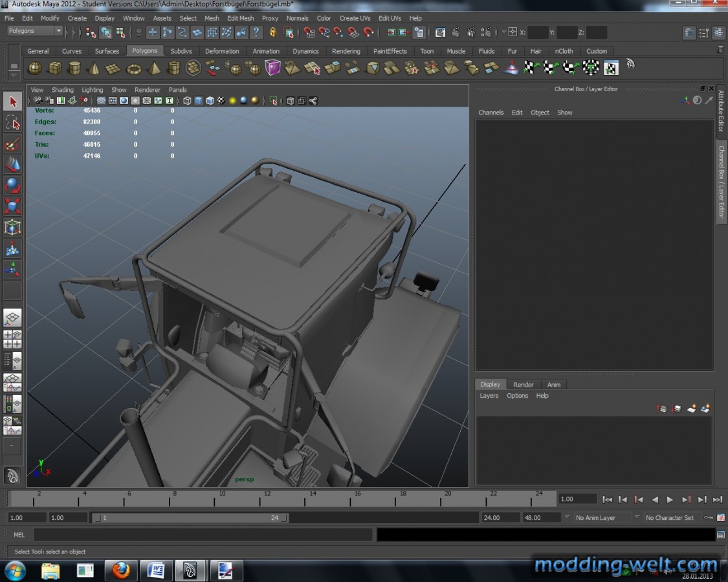Create a polygon sphere from the shelf
728x582 pixels.
point(35,69)
